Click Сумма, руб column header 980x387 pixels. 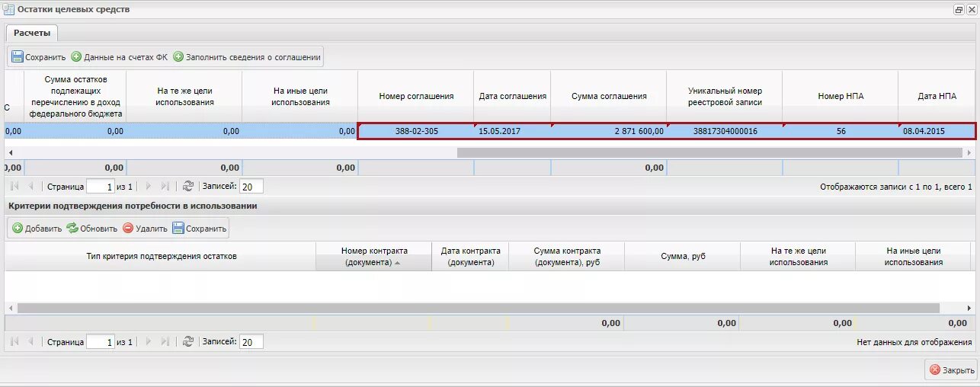683,256
